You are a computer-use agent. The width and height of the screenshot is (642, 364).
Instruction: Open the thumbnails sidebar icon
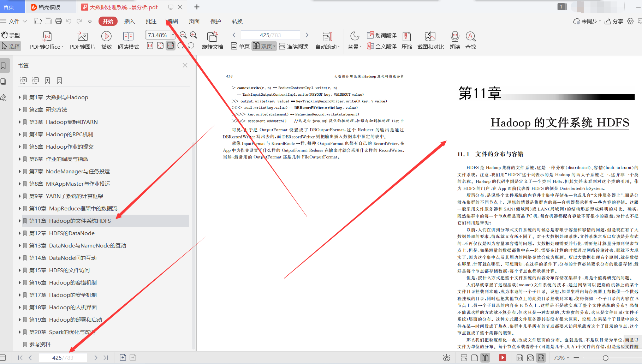tap(4, 82)
